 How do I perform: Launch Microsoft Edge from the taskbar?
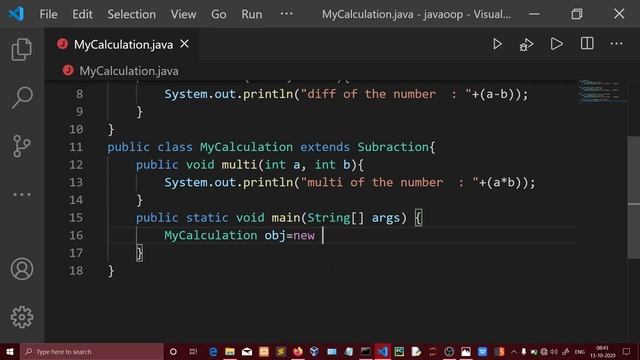[213, 351]
